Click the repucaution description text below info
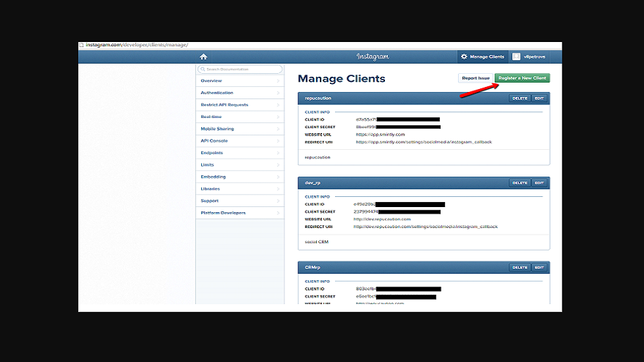The image size is (644, 362). point(318,157)
